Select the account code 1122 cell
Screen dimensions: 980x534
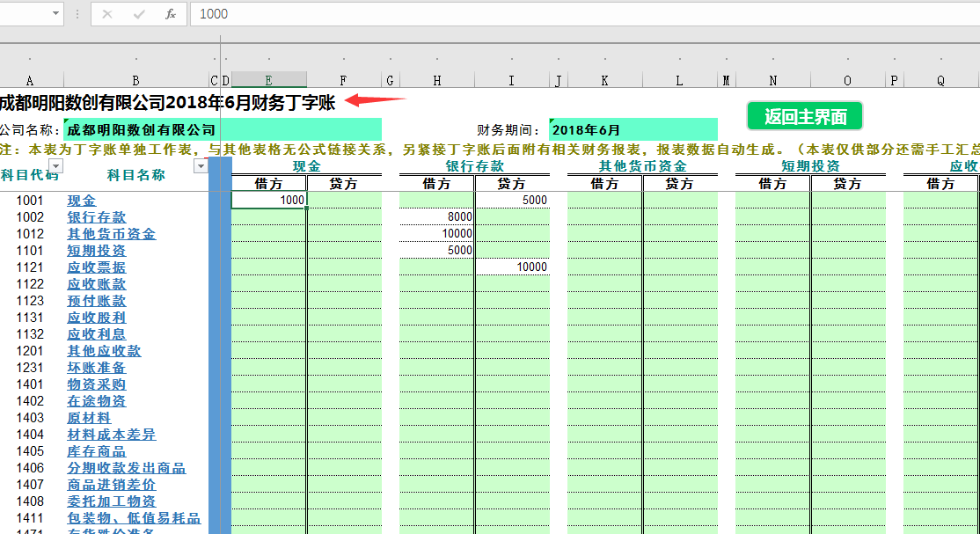pos(30,284)
